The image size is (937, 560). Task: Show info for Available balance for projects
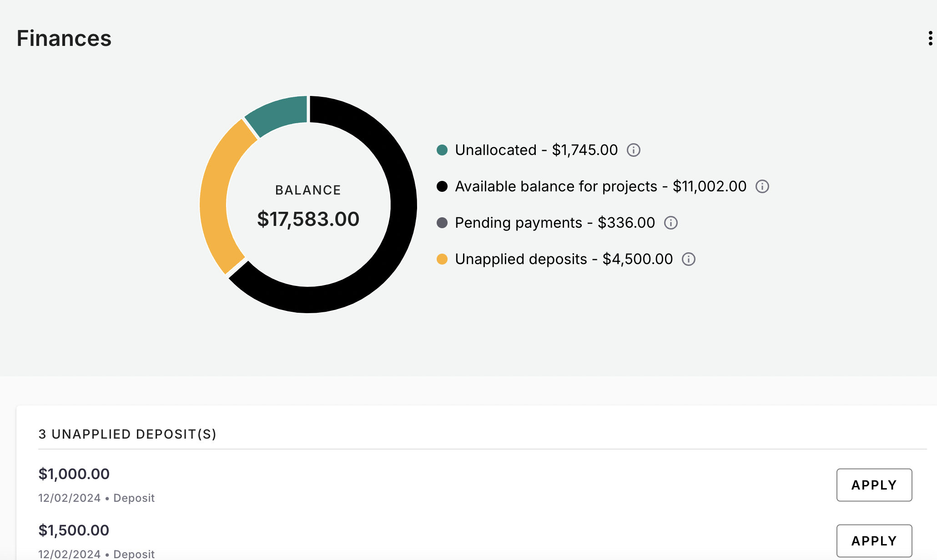click(762, 186)
